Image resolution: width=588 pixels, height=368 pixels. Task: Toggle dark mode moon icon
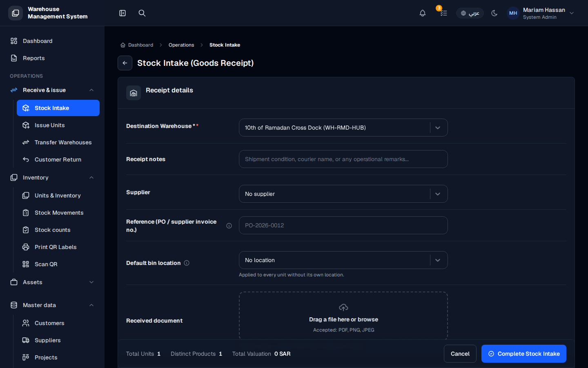(494, 13)
